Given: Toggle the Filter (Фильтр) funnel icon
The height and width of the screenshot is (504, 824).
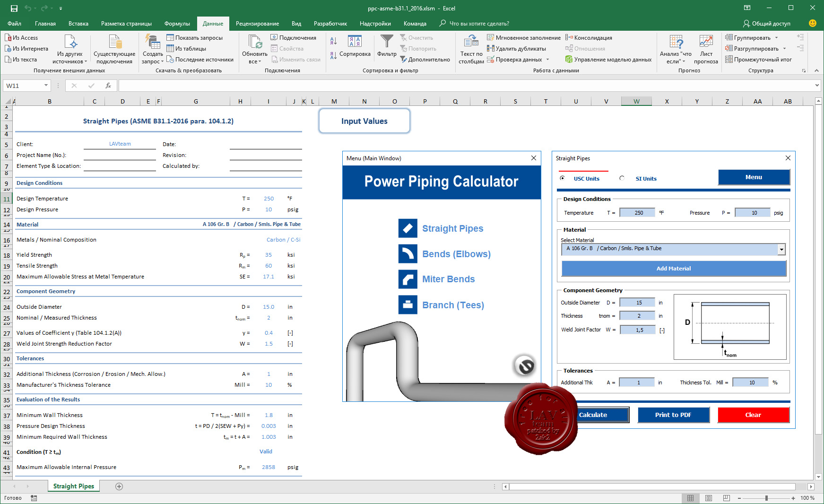Looking at the screenshot, I should click(387, 41).
